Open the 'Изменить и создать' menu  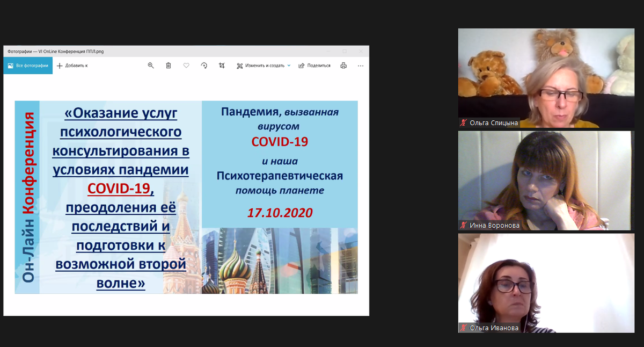[x=260, y=66]
